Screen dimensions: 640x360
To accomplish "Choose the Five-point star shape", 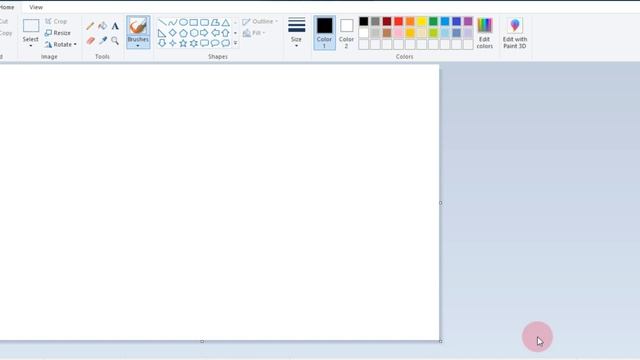I will click(183, 43).
